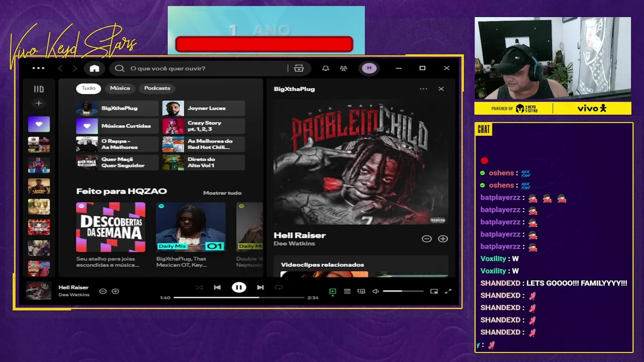The image size is (644, 362).
Task: Open Liked Songs heart in sidebar
Action: pos(39,124)
